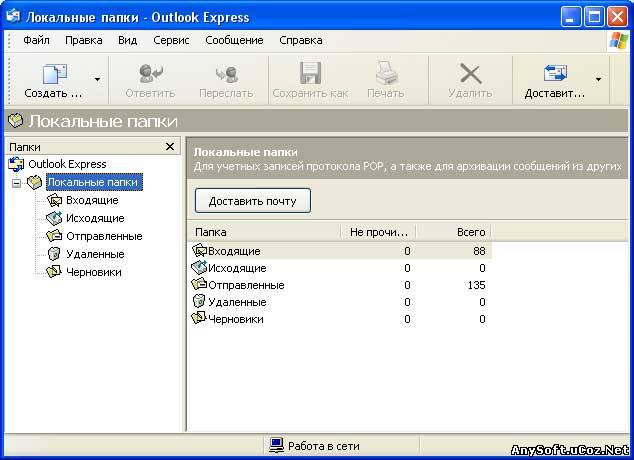This screenshot has height=460, width=634.
Task: Open the Сообщение menu
Action: 234,40
